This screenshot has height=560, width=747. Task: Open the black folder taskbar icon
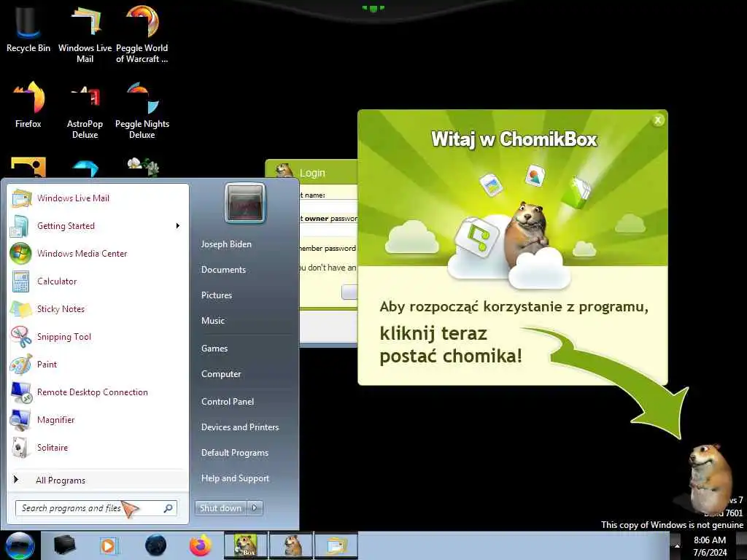(x=64, y=545)
